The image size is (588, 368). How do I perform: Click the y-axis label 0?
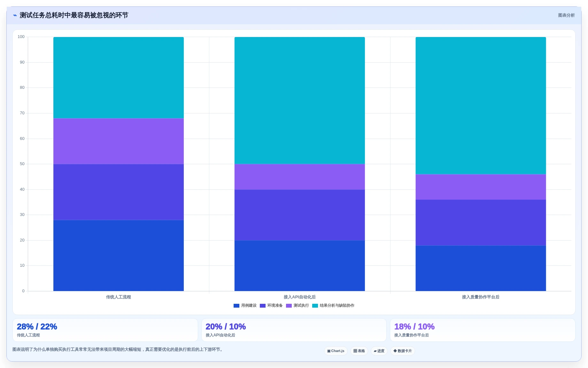click(23, 291)
